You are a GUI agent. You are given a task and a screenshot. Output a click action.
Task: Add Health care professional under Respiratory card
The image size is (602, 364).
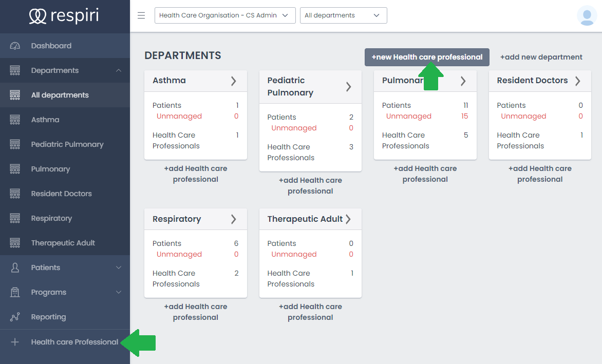[x=195, y=312]
